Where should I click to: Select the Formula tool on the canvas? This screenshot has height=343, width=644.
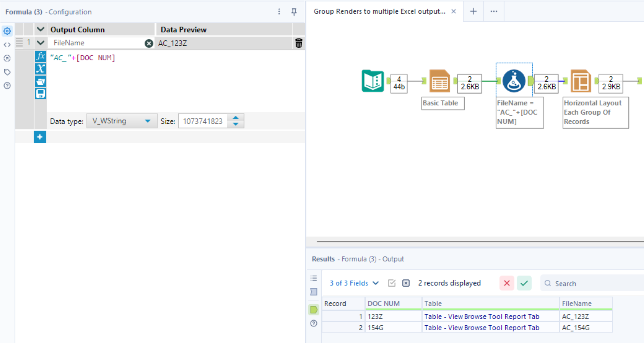(514, 81)
